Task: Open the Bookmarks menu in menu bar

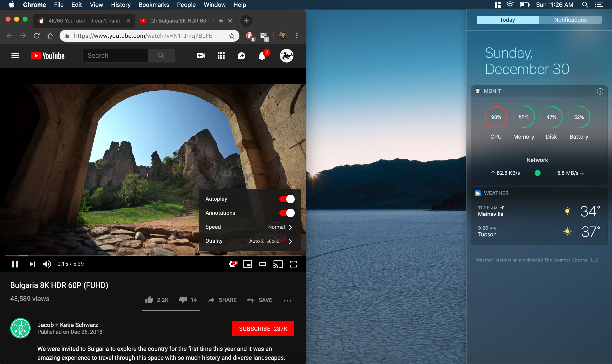Action: coord(154,5)
